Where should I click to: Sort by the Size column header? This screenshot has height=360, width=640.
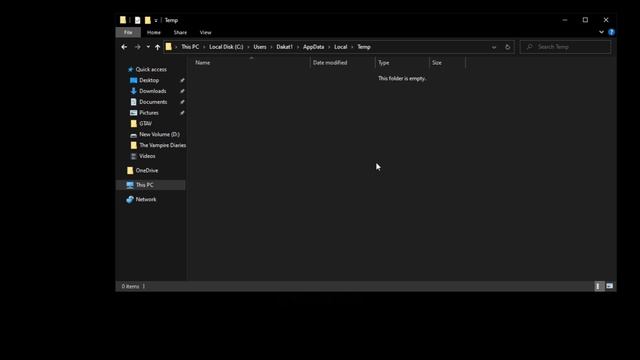point(447,62)
